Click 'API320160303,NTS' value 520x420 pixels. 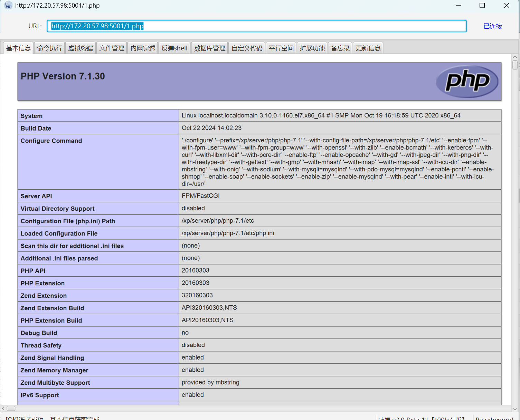pos(209,307)
